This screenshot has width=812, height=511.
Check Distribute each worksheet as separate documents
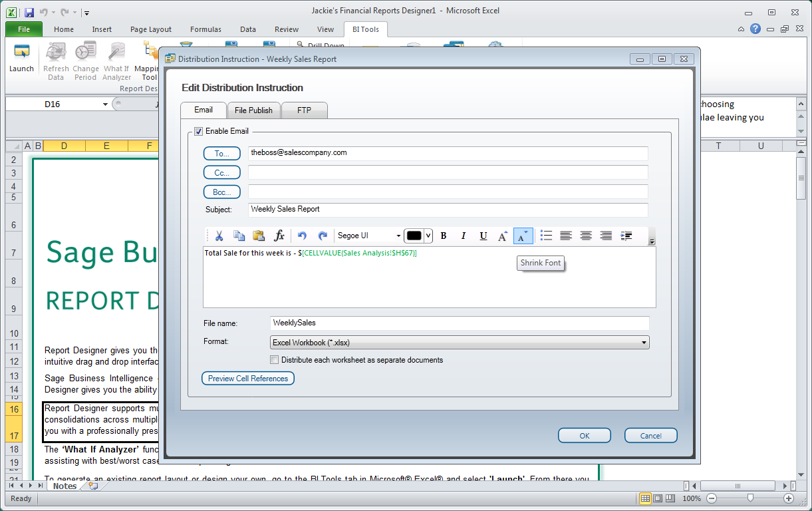click(275, 360)
